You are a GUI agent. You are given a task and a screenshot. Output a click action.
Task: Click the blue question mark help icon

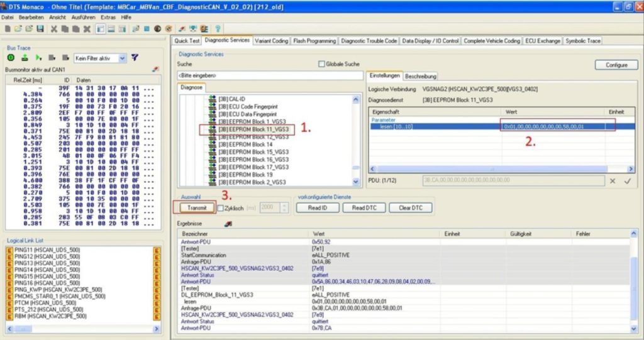[x=218, y=29]
